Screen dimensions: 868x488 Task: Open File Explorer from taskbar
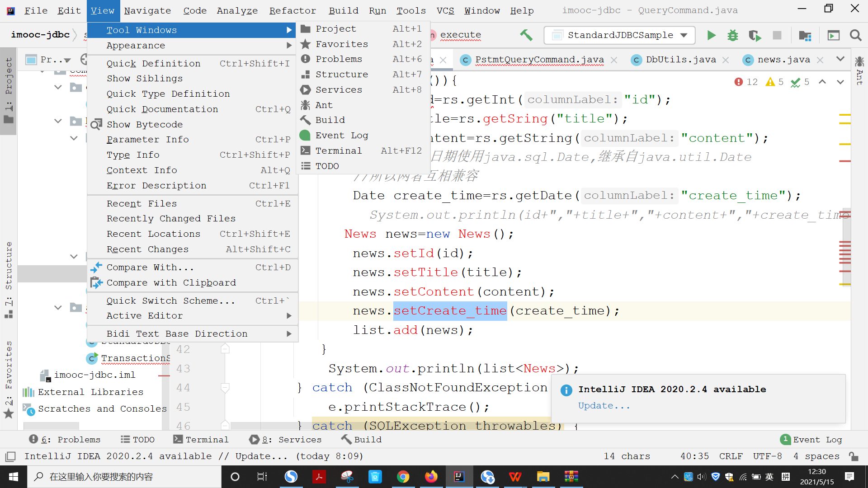pos(543,477)
